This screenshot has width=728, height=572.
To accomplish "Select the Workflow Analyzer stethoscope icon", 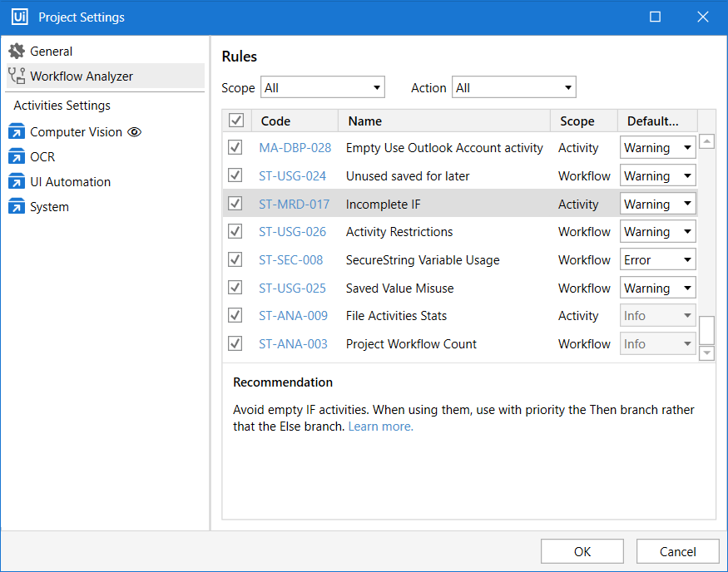I will [x=17, y=76].
